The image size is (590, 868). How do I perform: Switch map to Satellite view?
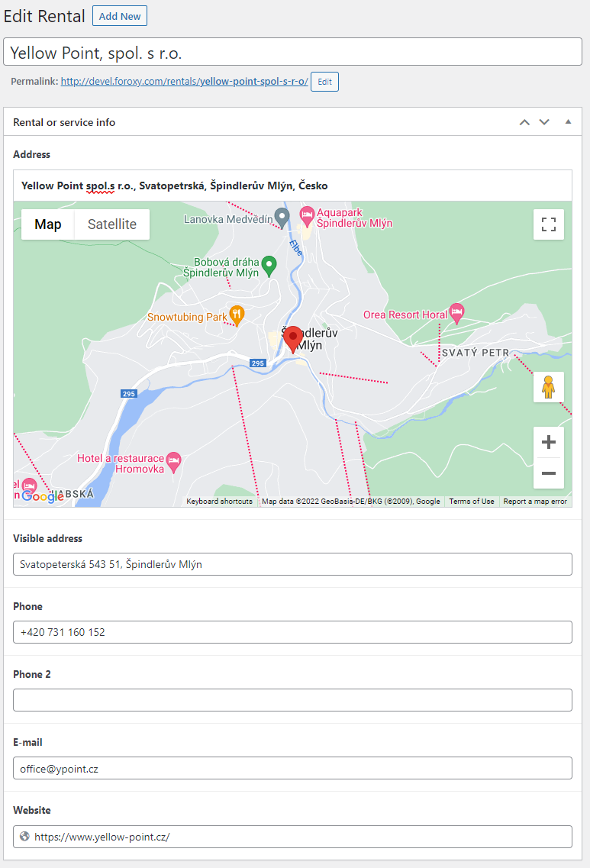point(111,224)
